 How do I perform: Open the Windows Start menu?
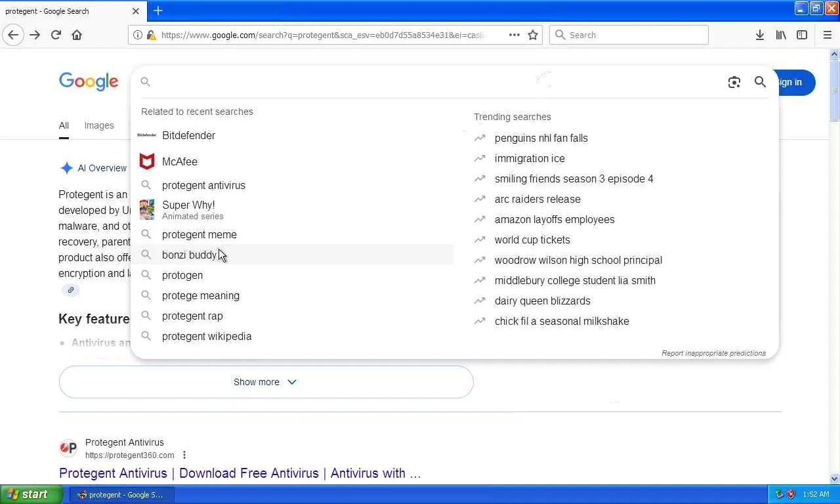(31, 494)
